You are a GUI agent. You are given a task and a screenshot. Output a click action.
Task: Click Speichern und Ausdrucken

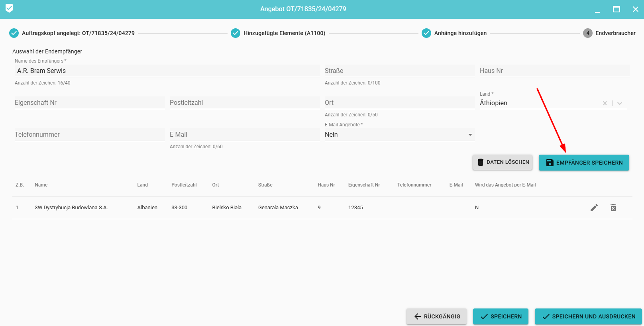[x=588, y=316]
